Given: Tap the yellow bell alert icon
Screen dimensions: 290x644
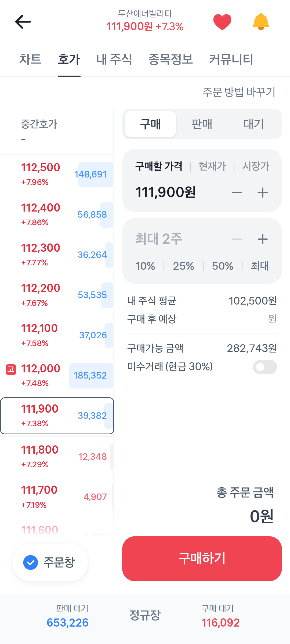Looking at the screenshot, I should pyautogui.click(x=261, y=22).
